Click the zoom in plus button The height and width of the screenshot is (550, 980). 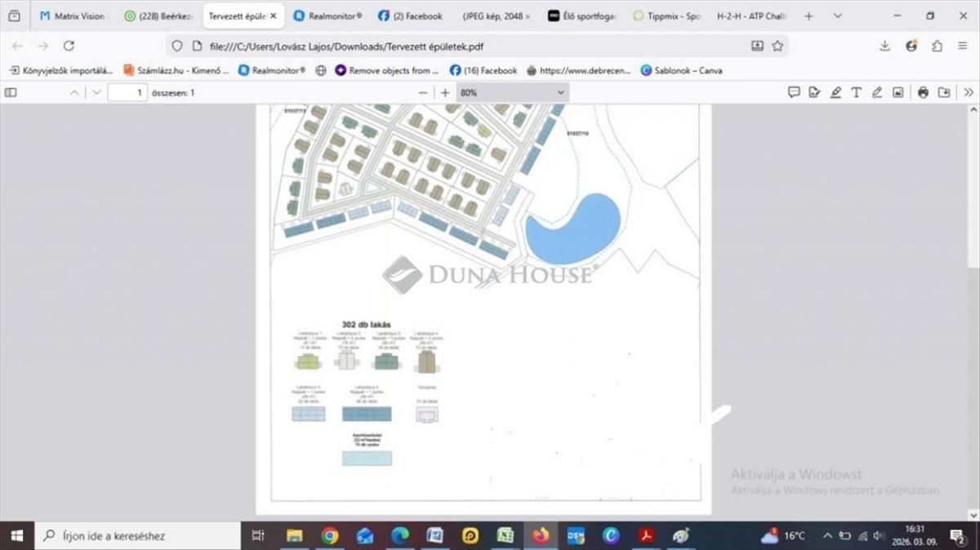coord(445,93)
